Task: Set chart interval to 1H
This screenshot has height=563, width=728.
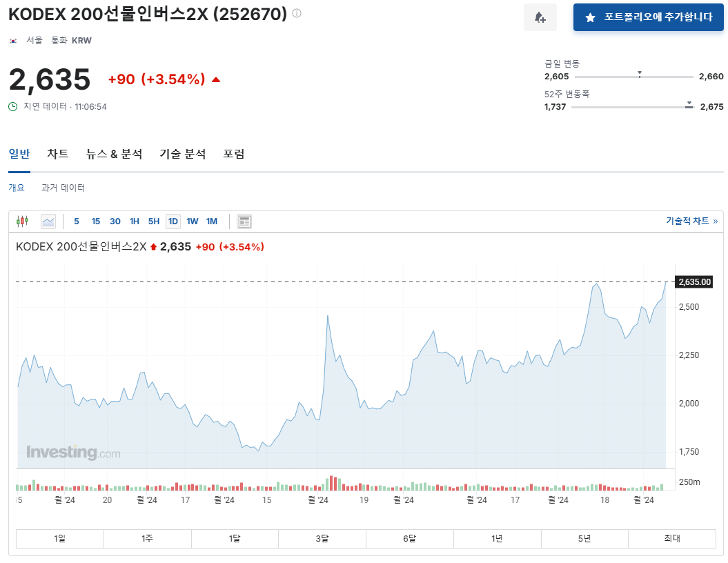Action: coord(135,221)
